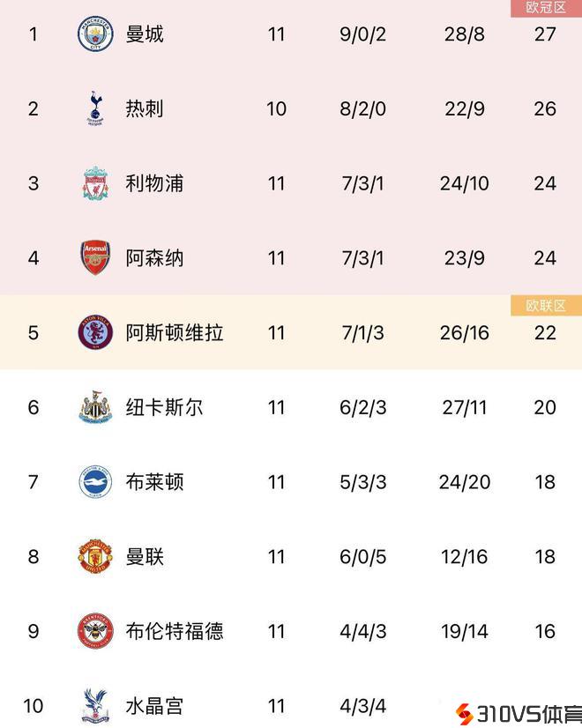Open the 布伦特福德 team name link
Viewport: 582px width, 728px height.
pos(175,631)
